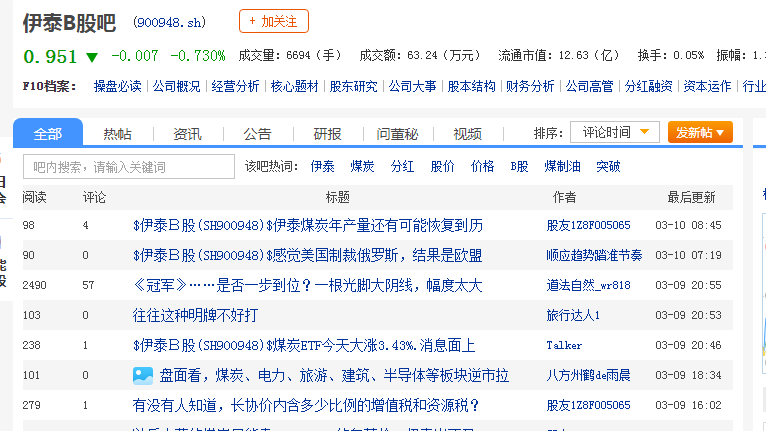Open author 股友1Z8F005065 on 16:02 post
The image size is (766, 431).
pos(588,405)
